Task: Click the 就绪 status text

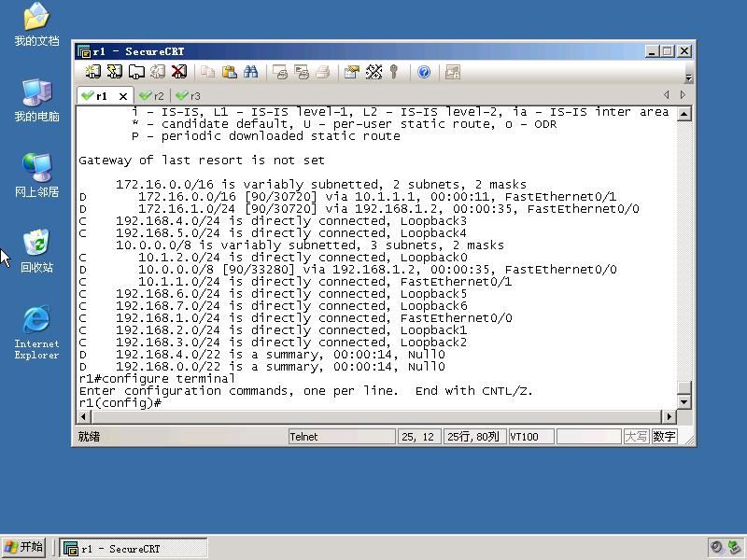Action: (x=89, y=437)
